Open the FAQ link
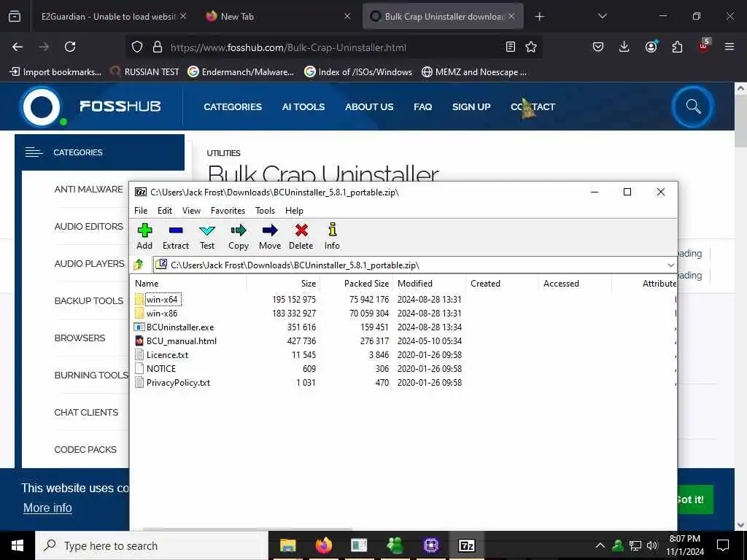The height and width of the screenshot is (560, 747). (x=422, y=106)
